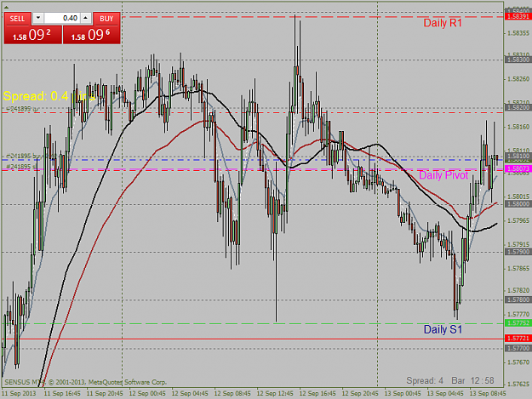This screenshot has height=399, width=532.
Task: Click the sell price panel 1.58 09 2
Action: pyautogui.click(x=33, y=35)
